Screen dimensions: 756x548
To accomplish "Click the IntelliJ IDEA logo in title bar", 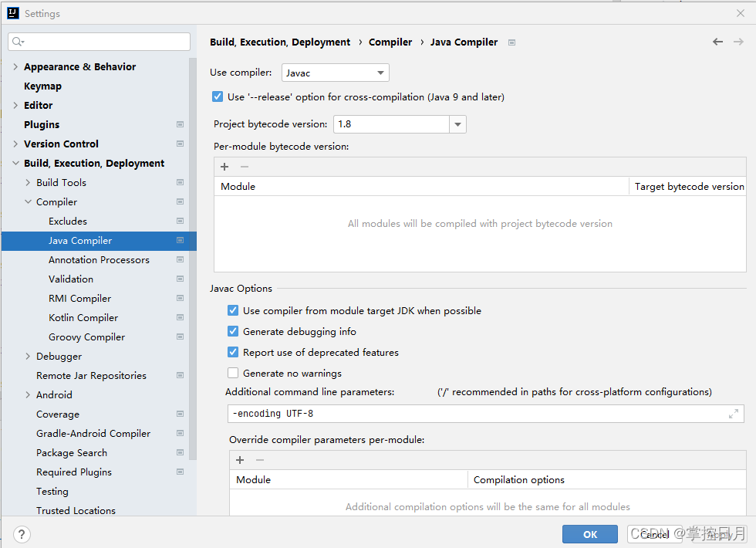I will pyautogui.click(x=13, y=13).
